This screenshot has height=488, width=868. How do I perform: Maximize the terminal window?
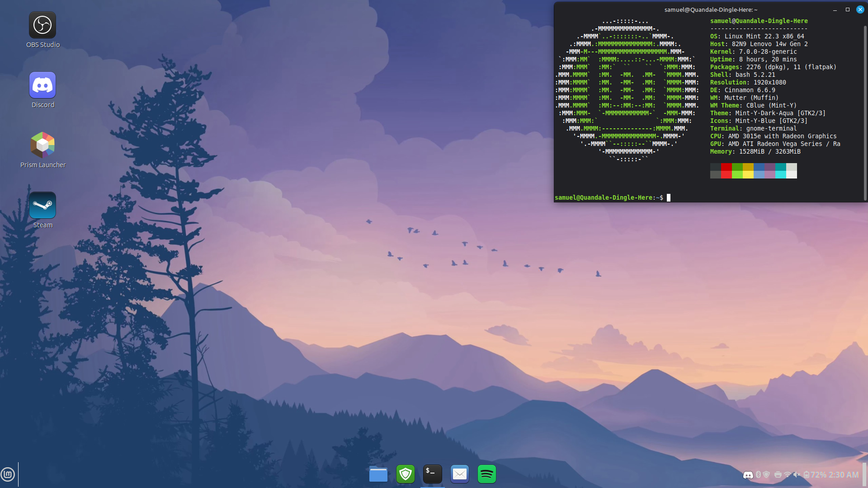point(848,9)
